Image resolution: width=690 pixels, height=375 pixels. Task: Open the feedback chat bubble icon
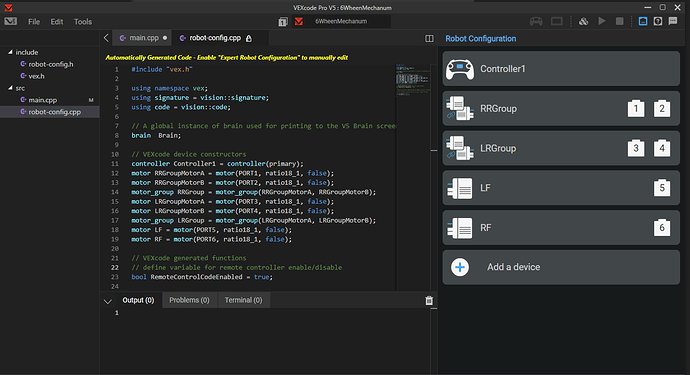pos(673,21)
